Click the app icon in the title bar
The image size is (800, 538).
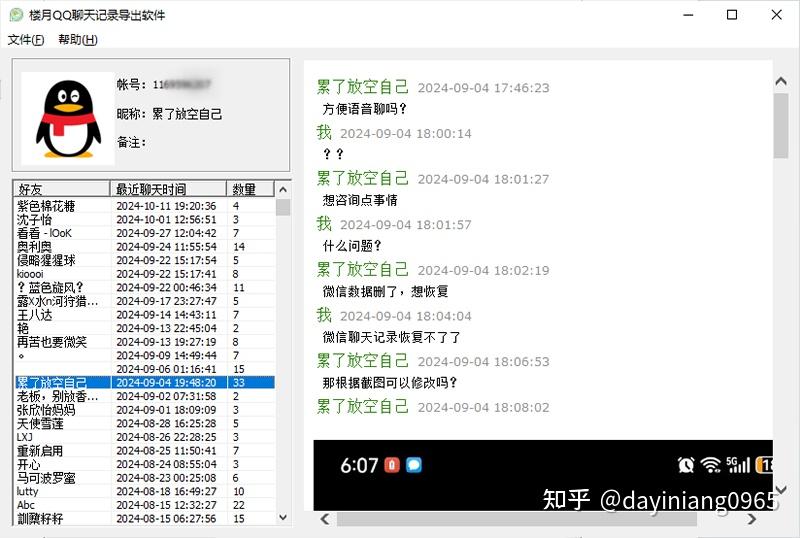[x=16, y=15]
